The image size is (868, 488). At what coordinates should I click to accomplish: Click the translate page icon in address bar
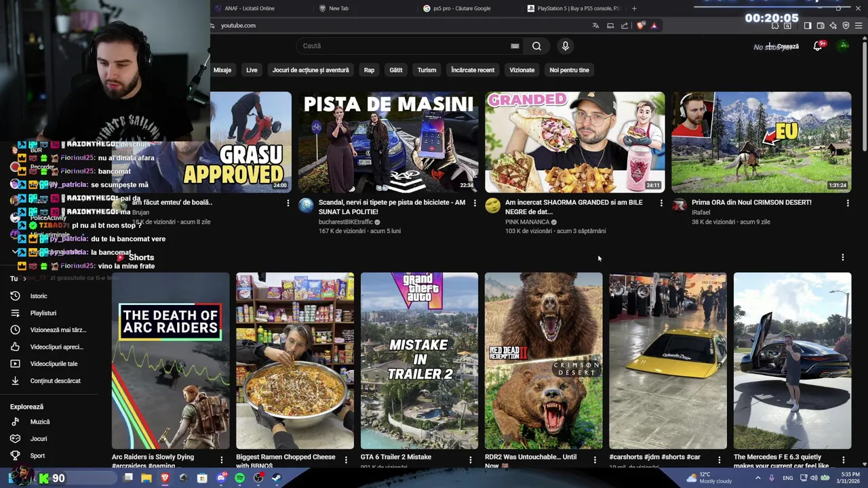(595, 26)
